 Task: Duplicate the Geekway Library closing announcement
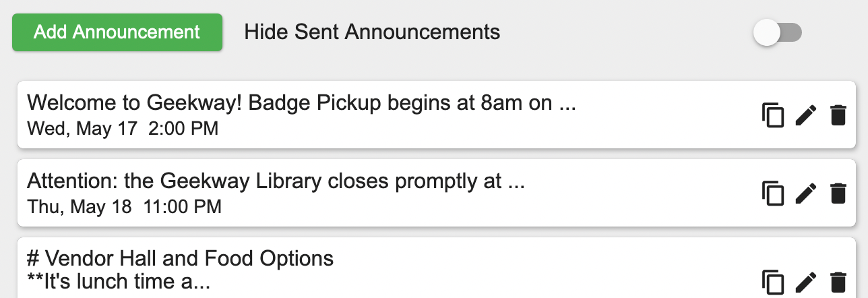point(773,193)
